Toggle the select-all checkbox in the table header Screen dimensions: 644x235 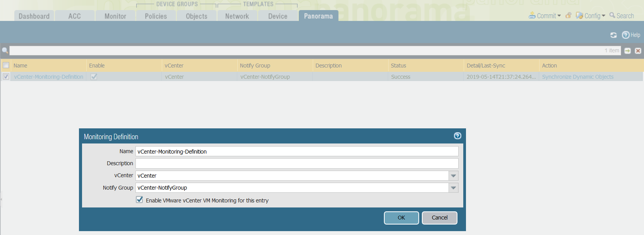[x=6, y=65]
